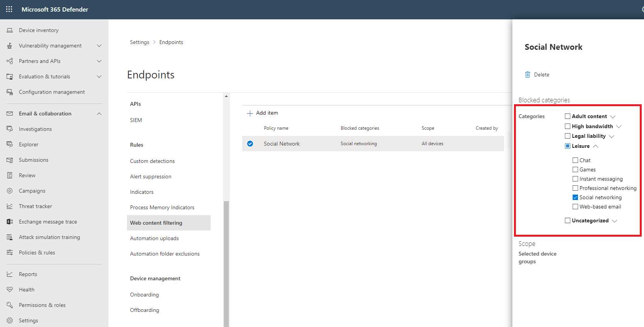Open the Indicators settings item
Viewport: 644px width, 327px height.
pyautogui.click(x=142, y=192)
